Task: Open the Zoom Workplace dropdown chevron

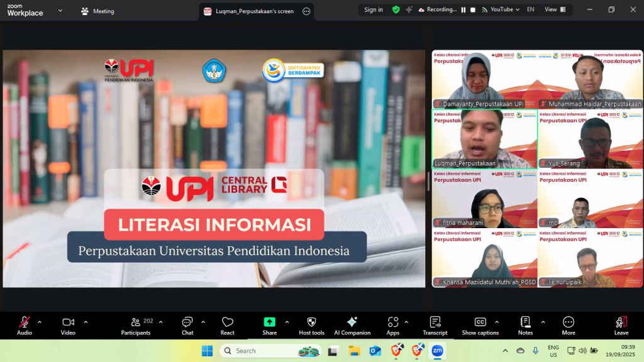Action: pos(60,11)
